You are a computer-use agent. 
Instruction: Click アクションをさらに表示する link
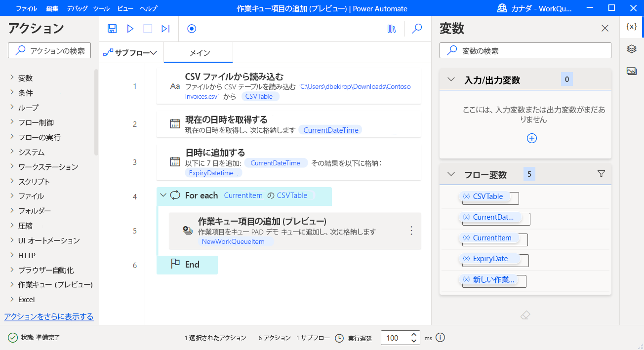click(x=49, y=316)
